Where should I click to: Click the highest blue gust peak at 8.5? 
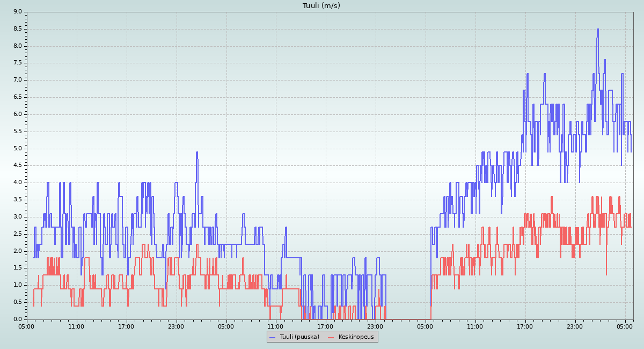coord(597,30)
